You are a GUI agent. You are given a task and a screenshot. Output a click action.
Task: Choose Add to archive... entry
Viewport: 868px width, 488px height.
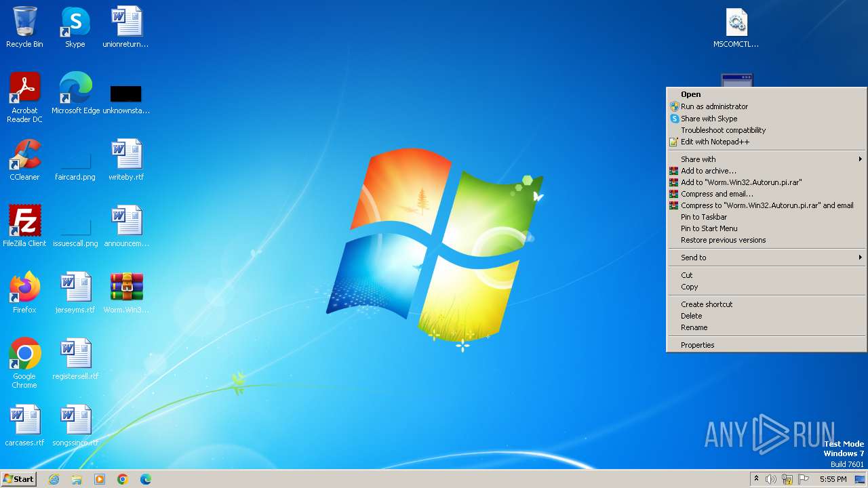[x=766, y=171]
